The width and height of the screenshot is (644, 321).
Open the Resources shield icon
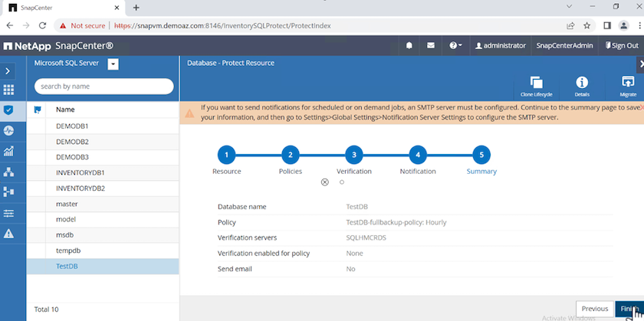pyautogui.click(x=8, y=110)
